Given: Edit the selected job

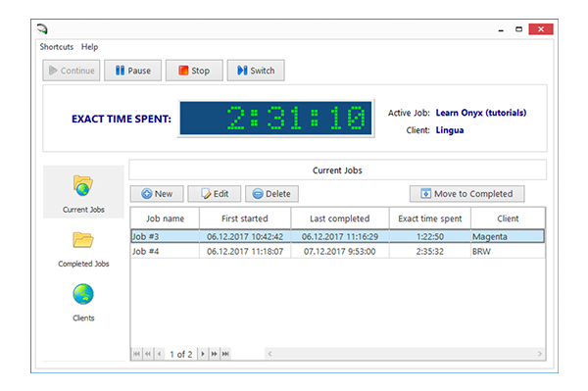Looking at the screenshot, I should pyautogui.click(x=215, y=194).
